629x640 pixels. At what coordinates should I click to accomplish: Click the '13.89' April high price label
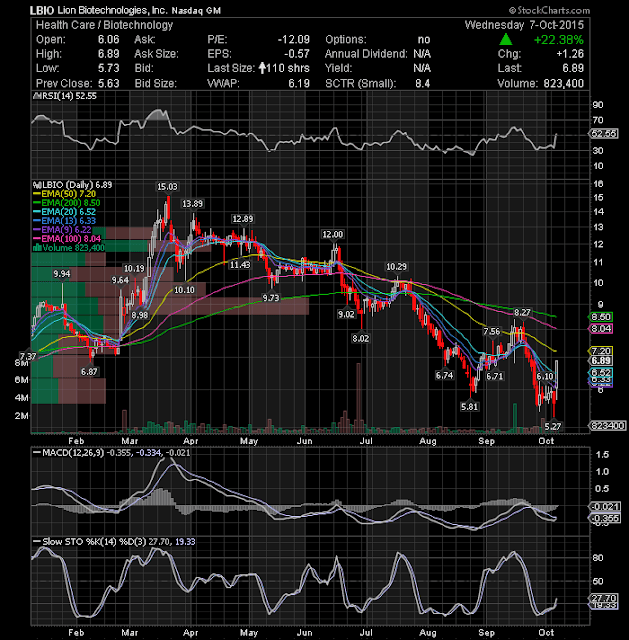tap(192, 204)
